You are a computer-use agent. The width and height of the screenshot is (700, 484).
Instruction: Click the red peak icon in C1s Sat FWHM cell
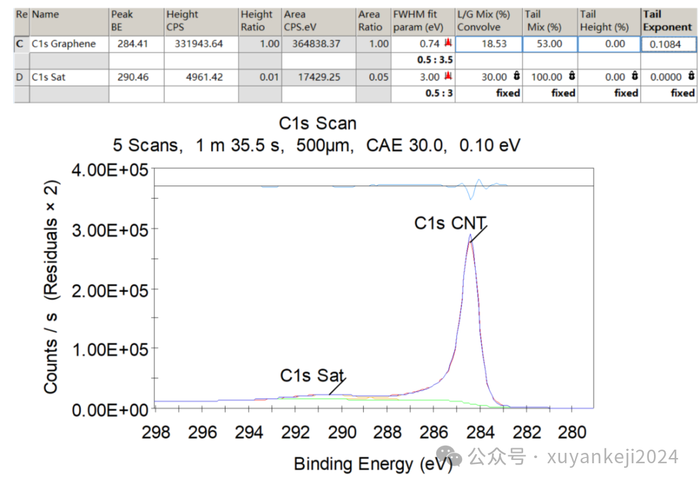pyautogui.click(x=448, y=76)
